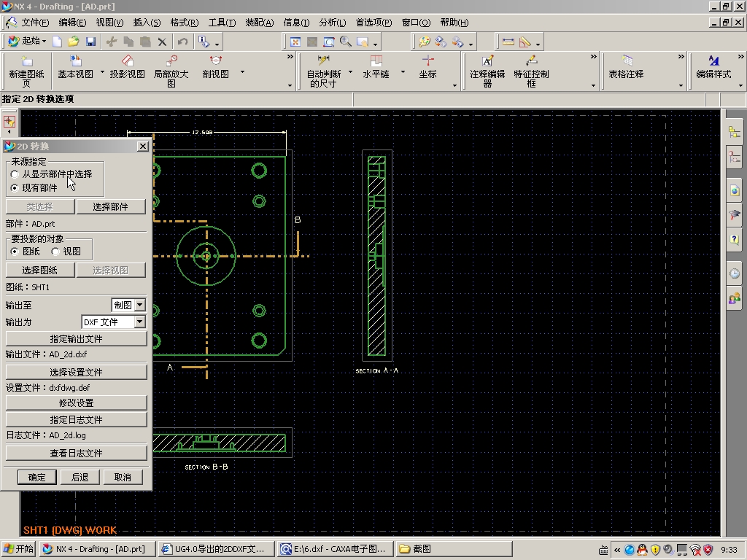The height and width of the screenshot is (560, 747).
Task: Click the 确定 button in the dialog
Action: click(36, 477)
